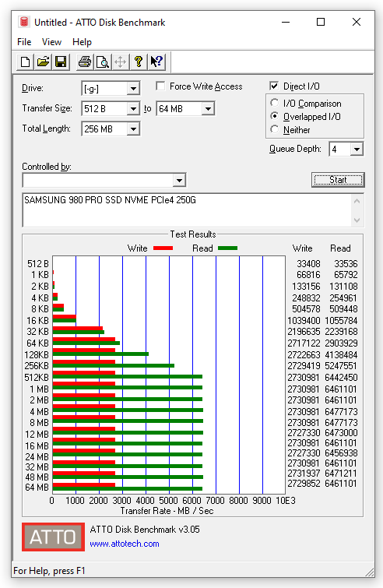Open the Queue Depth dropdown
383x588 pixels.
click(357, 150)
